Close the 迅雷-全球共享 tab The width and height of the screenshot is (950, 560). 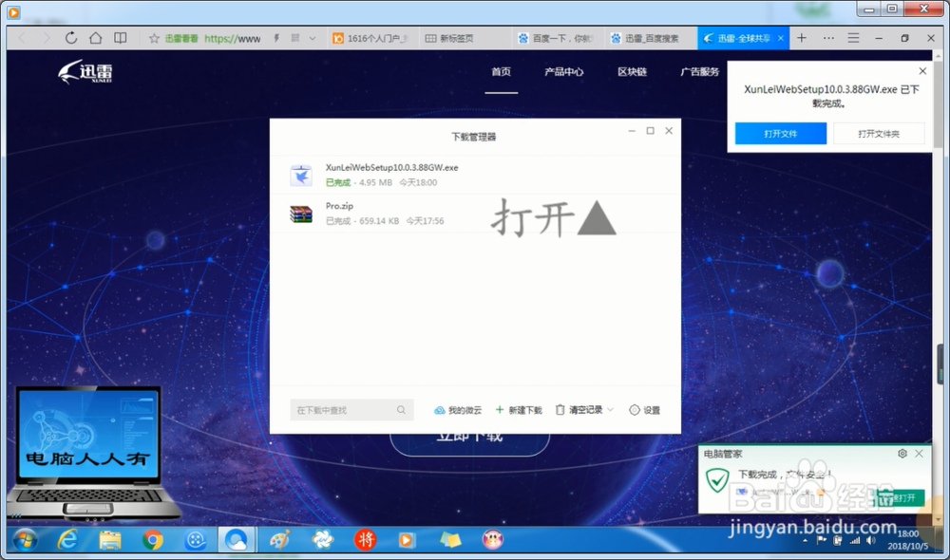[x=780, y=38]
